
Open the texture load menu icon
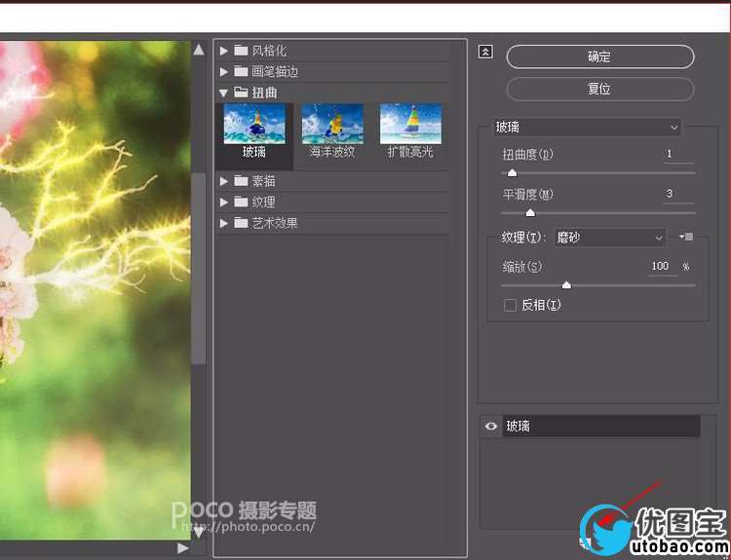click(x=686, y=237)
